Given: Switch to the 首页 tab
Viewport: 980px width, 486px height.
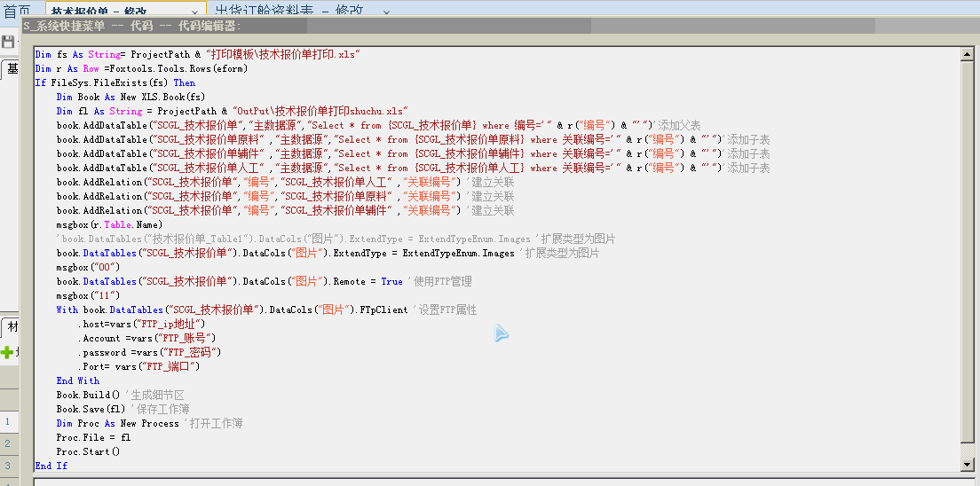Looking at the screenshot, I should 17,12.
